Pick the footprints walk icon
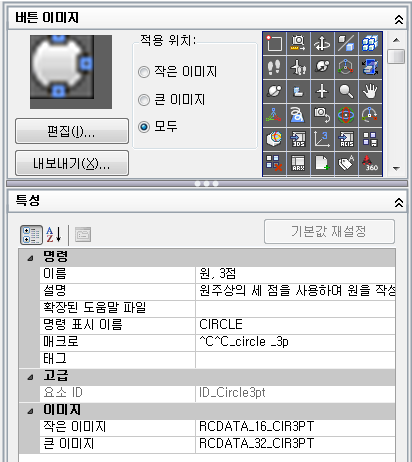Image resolution: width=412 pixels, height=462 pixels. pyautogui.click(x=274, y=67)
